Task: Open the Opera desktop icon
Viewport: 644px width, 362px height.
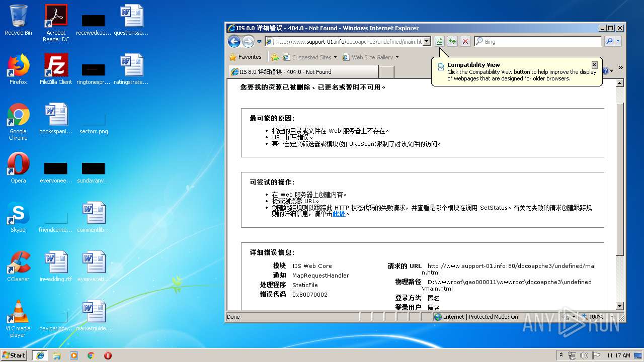Action: (x=18, y=168)
